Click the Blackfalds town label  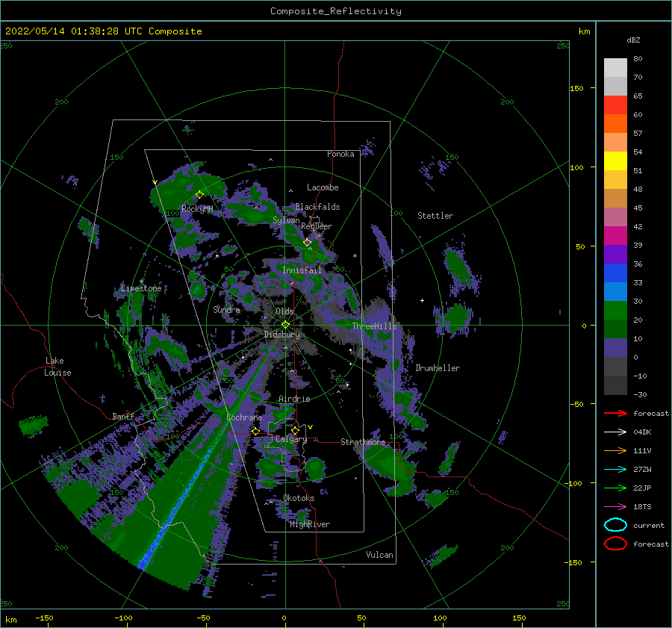point(317,207)
